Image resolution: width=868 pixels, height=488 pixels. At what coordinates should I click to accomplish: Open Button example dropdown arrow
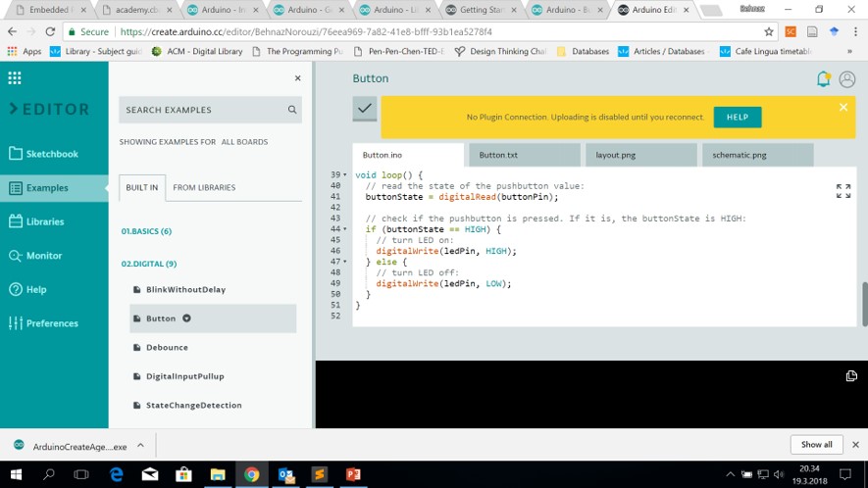click(x=186, y=318)
